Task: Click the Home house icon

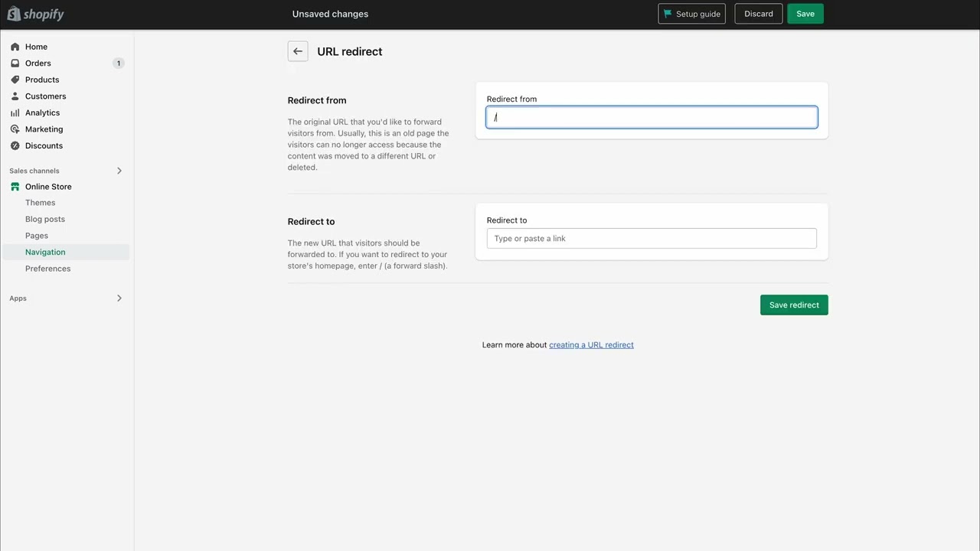Action: 15,47
